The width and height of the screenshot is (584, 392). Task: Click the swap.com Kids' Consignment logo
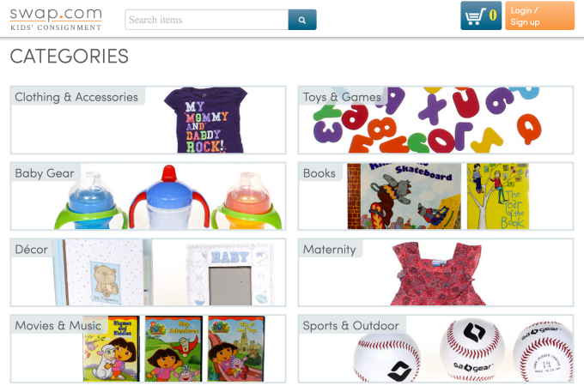point(56,19)
